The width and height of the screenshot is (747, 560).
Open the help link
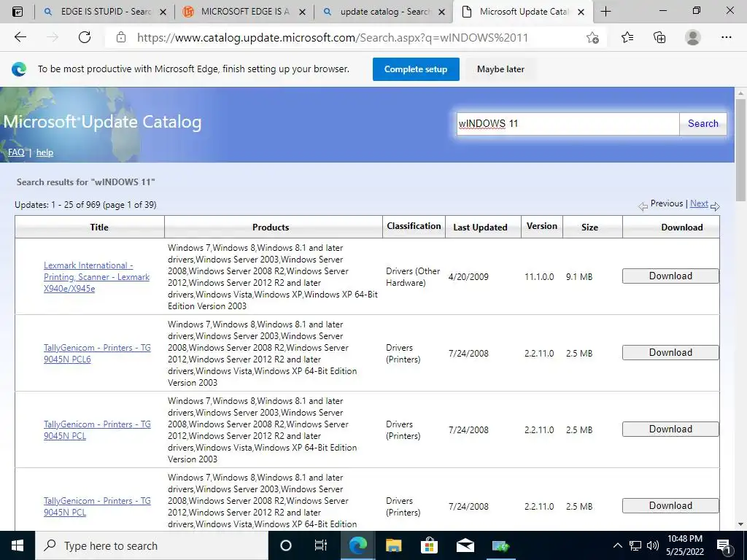44,152
